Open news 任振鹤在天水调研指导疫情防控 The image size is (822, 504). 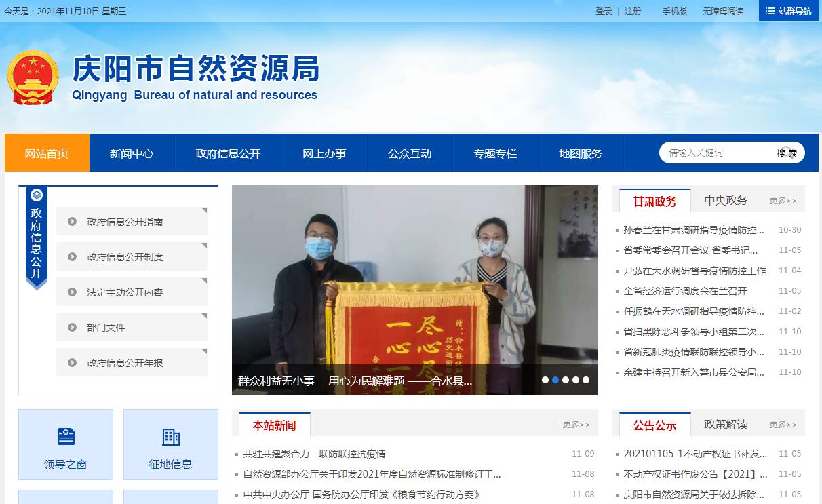pyautogui.click(x=694, y=311)
